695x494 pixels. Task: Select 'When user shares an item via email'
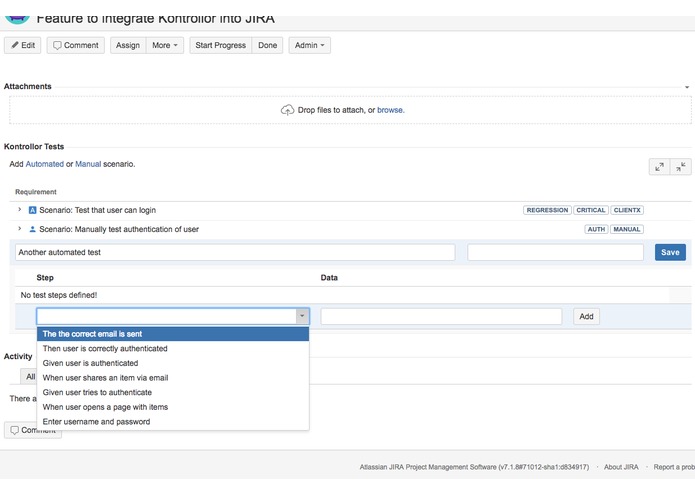173,378
